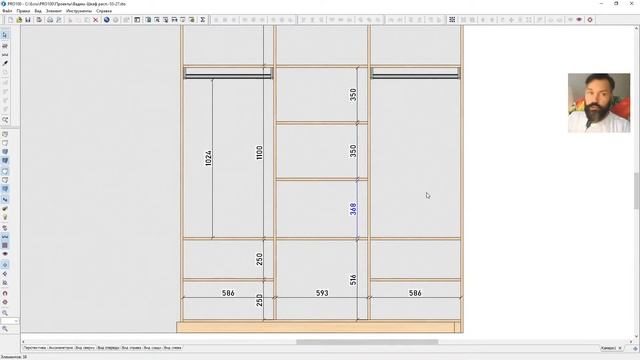Switch to the Вид сверху view tab

coord(85,348)
